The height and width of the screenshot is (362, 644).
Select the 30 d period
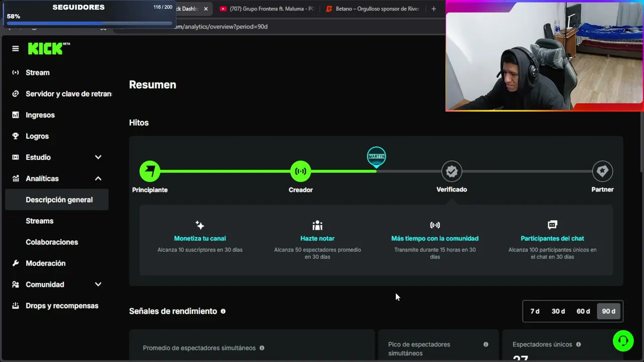[558, 311]
